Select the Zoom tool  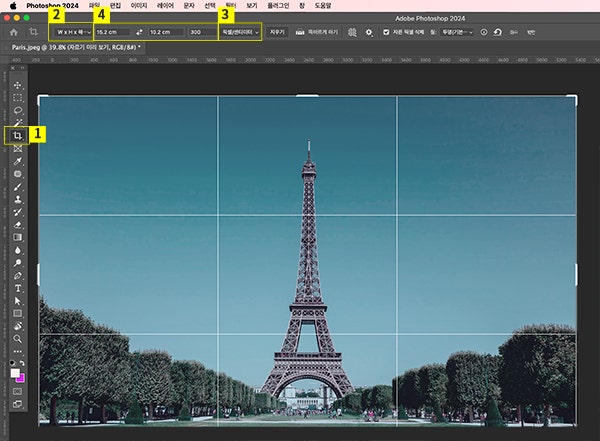coord(18,339)
